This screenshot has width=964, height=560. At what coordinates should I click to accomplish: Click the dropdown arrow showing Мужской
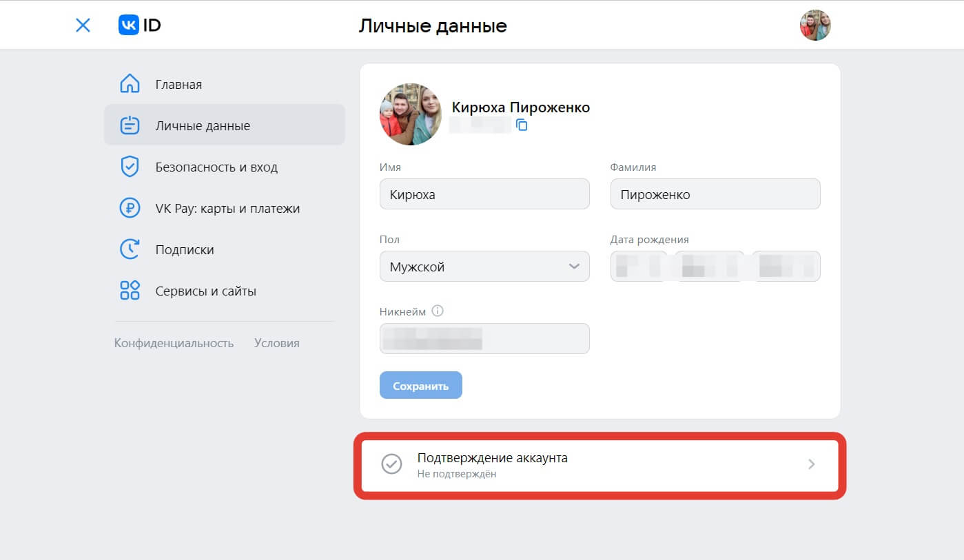coord(574,266)
